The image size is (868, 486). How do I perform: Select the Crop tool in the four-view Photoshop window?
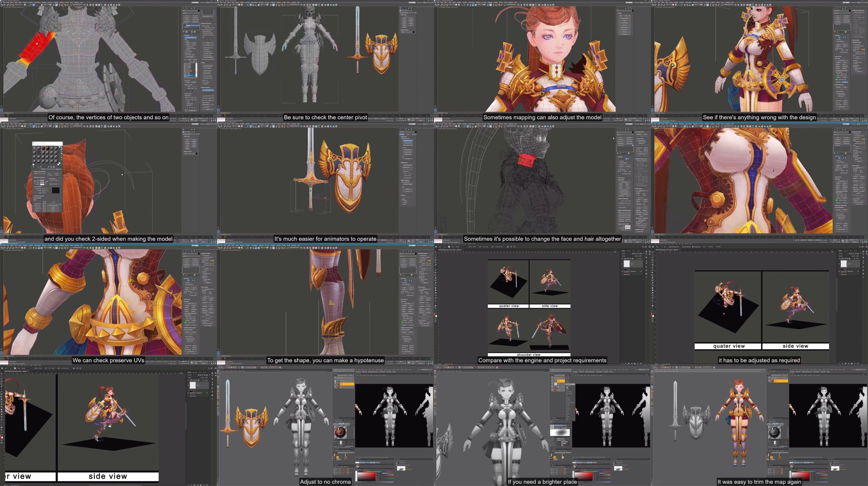436,263
